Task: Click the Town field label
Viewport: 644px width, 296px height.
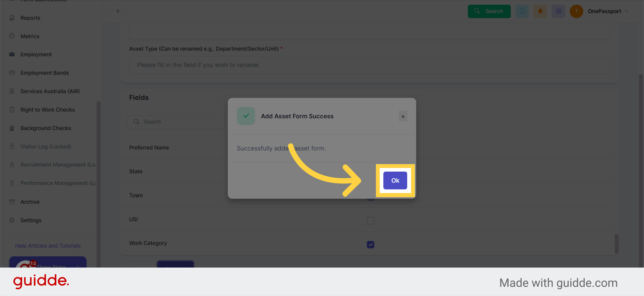Action: click(136, 195)
